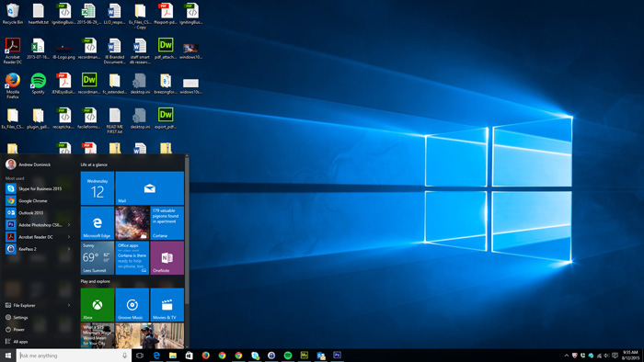Click the Cortana microphone icon

[x=125, y=356]
